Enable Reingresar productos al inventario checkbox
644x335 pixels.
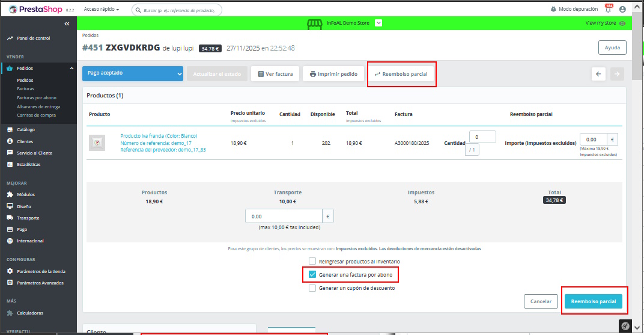click(312, 261)
